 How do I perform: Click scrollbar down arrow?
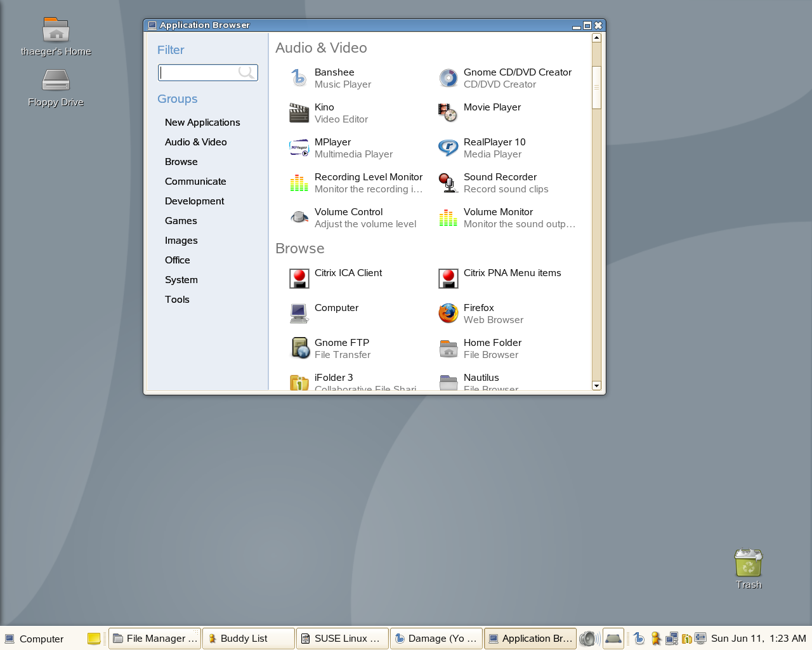tap(596, 385)
